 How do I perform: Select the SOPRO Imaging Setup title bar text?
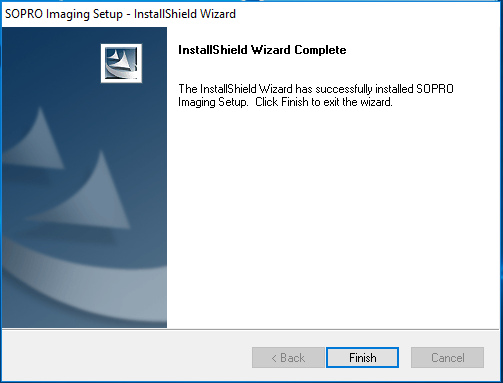(64, 14)
